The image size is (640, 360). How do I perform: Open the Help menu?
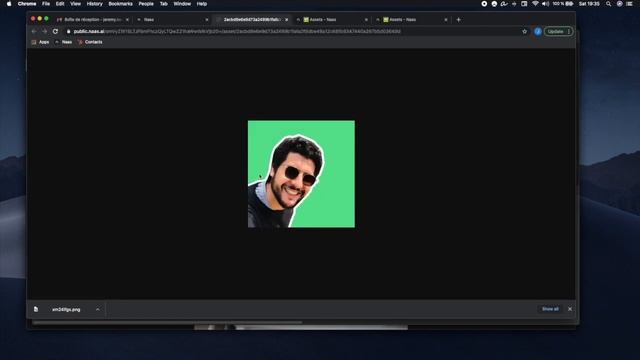coord(202,4)
